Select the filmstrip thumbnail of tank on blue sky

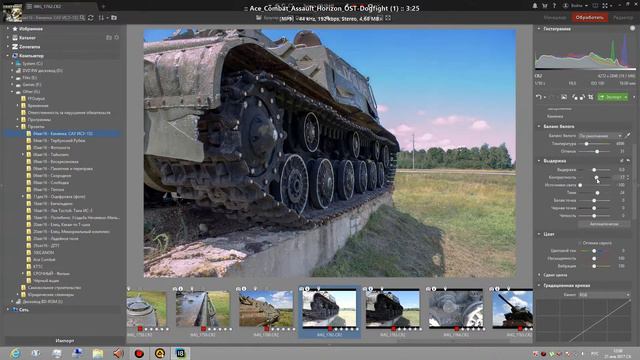(x=512, y=309)
